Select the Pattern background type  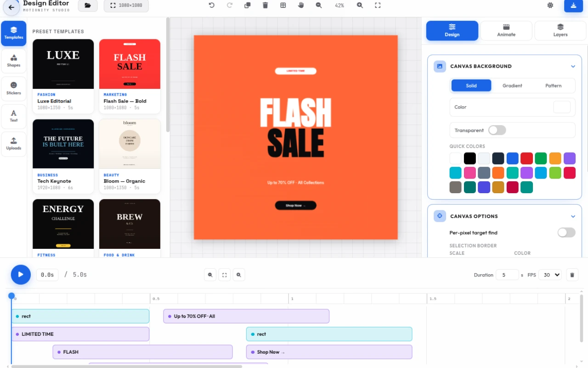[554, 86]
